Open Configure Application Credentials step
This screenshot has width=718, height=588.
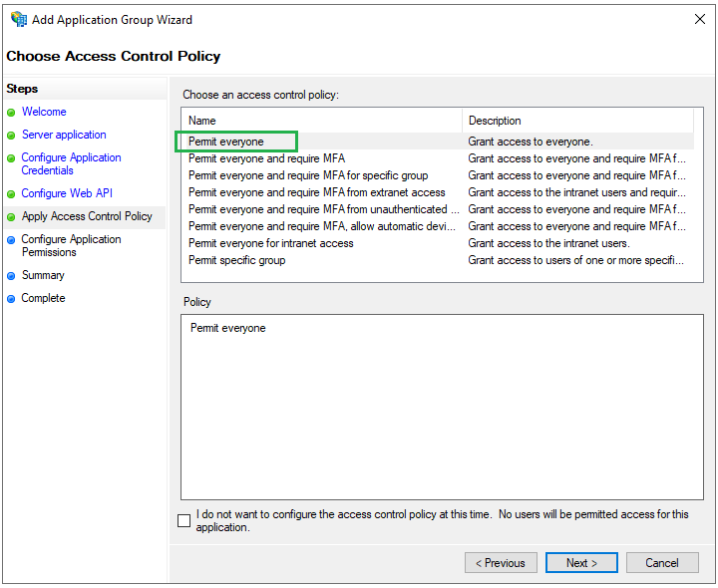pyautogui.click(x=71, y=163)
